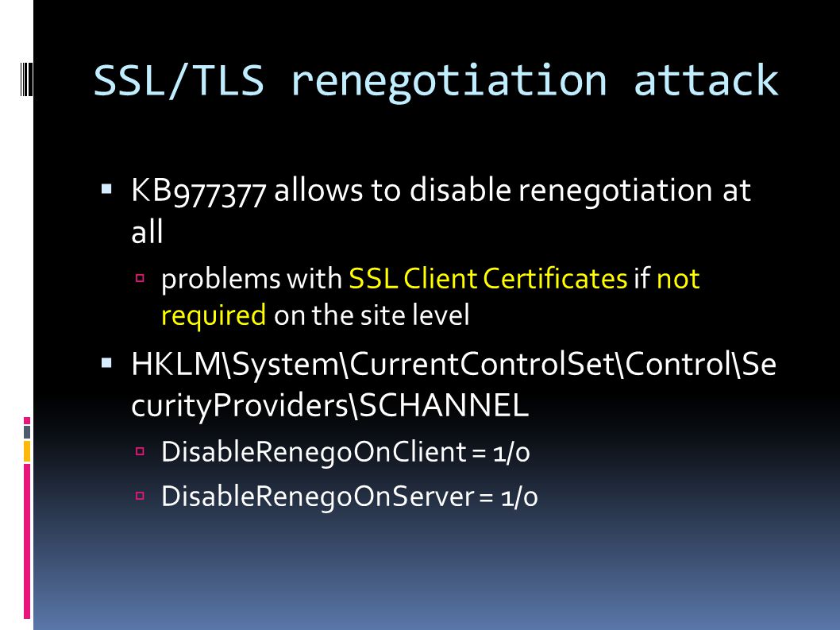Click the 'HKLM\System\CurrentControlSet' path line
840x630 pixels.
[x=454, y=364]
